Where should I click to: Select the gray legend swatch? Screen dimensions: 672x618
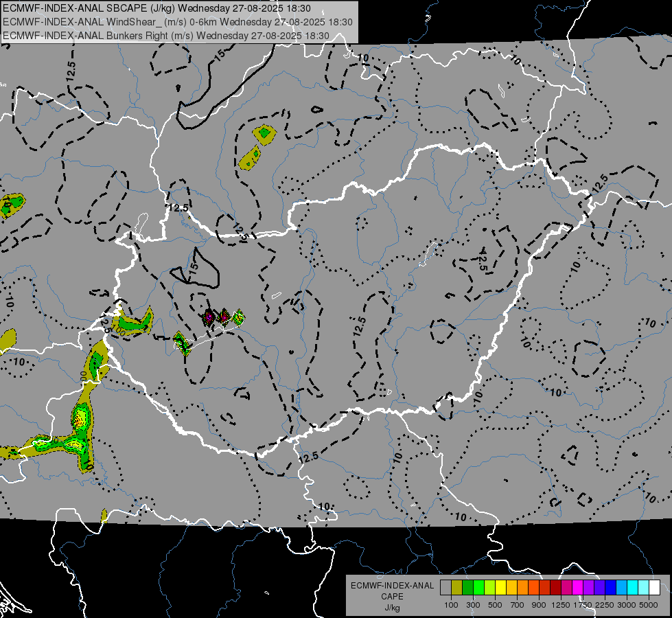445,588
